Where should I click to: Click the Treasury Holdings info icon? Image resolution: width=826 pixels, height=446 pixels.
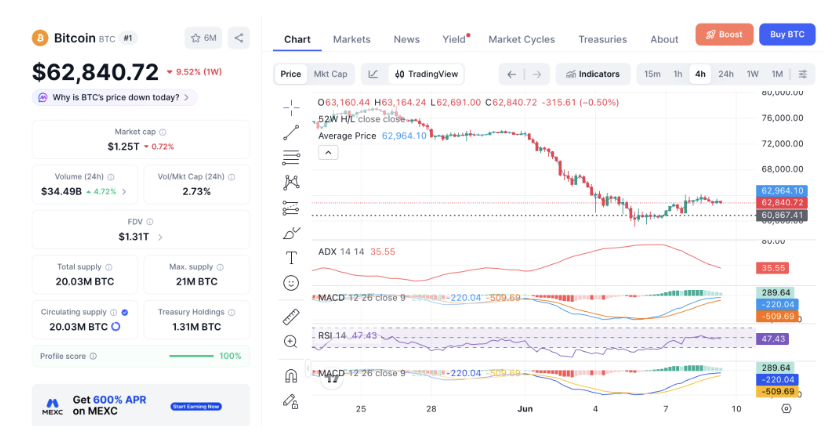(x=232, y=312)
